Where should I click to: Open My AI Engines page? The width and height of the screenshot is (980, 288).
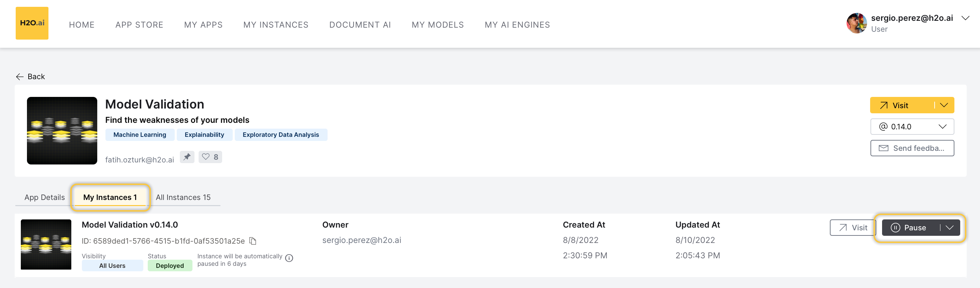(x=517, y=25)
